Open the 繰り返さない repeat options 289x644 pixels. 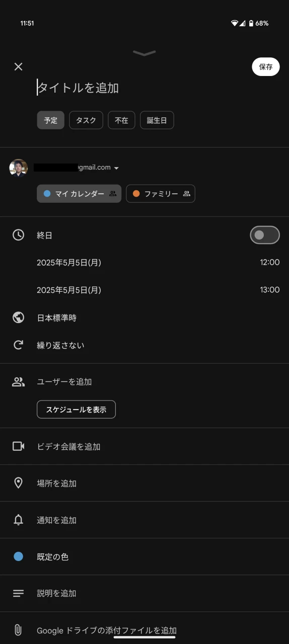click(x=60, y=345)
